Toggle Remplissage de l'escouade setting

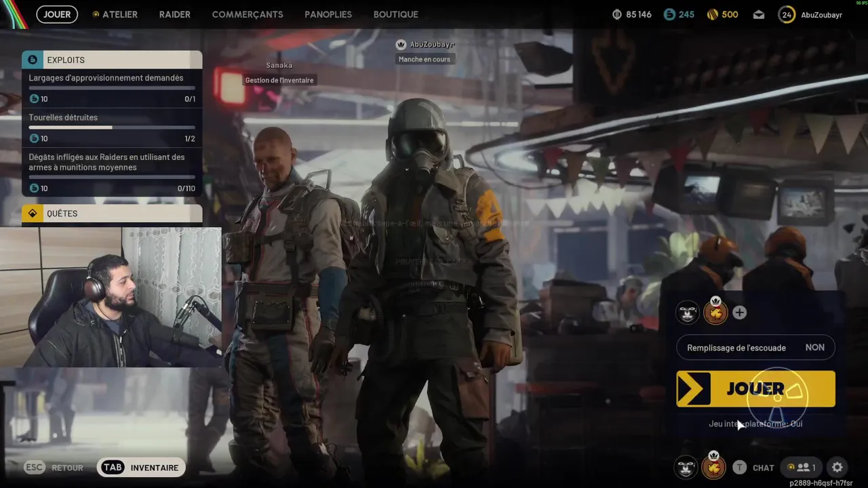755,348
